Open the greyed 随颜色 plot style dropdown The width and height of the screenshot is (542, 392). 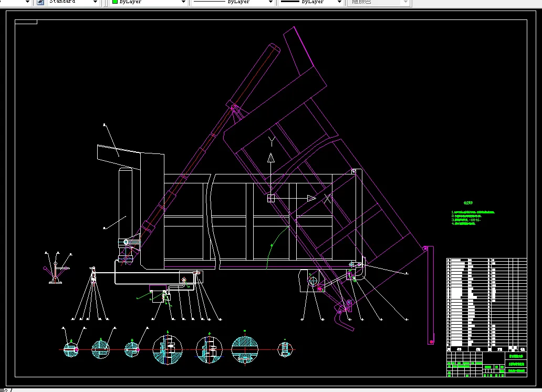(405, 2)
